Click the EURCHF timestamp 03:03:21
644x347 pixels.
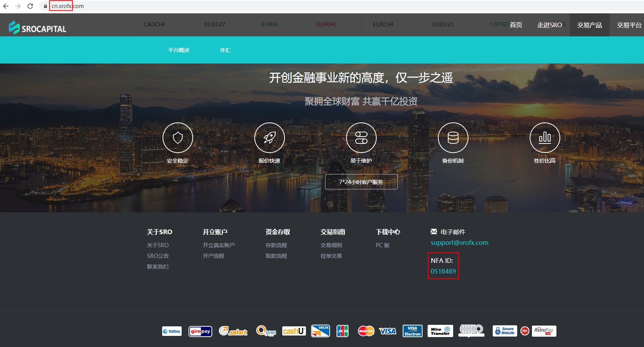[443, 24]
